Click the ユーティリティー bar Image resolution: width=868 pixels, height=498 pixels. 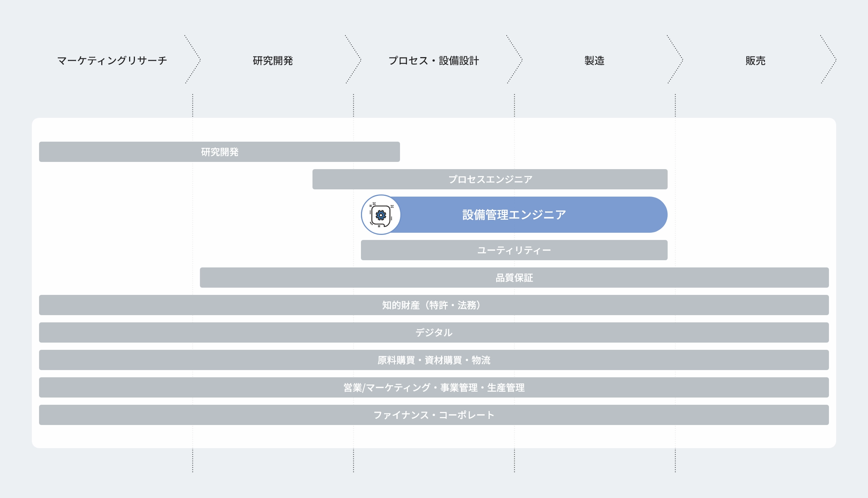514,250
